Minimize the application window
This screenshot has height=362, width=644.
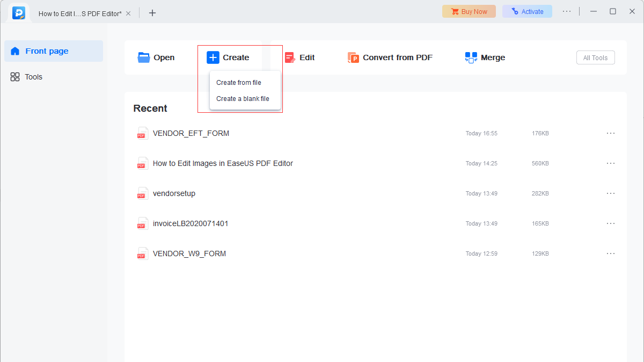(x=594, y=11)
